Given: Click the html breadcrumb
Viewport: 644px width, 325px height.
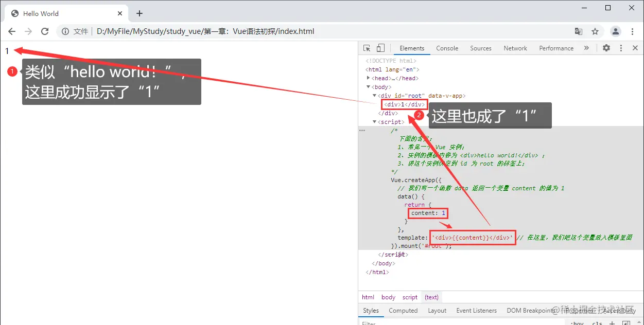Looking at the screenshot, I should [x=368, y=297].
